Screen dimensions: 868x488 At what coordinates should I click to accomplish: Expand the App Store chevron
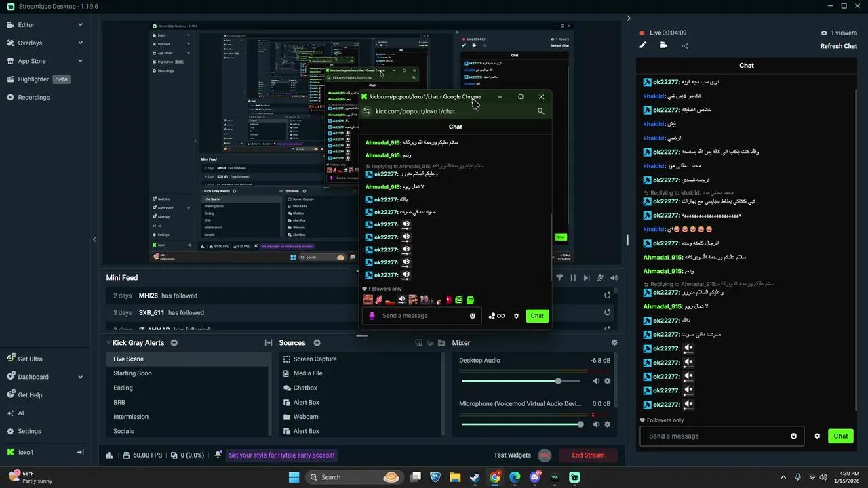click(x=80, y=61)
